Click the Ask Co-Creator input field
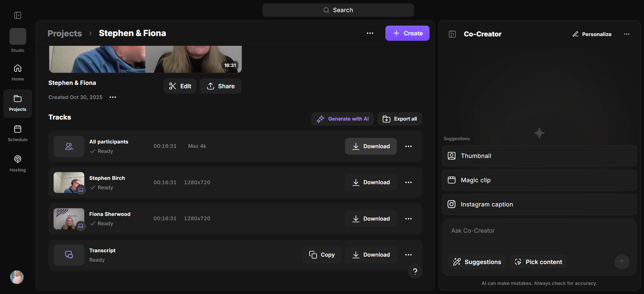The image size is (644, 294). pyautogui.click(x=539, y=236)
